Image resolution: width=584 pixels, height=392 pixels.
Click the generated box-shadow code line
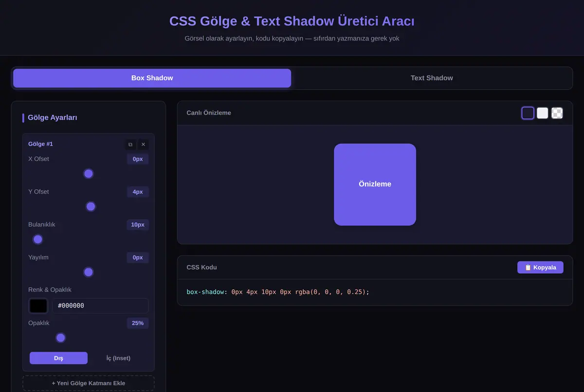point(278,292)
